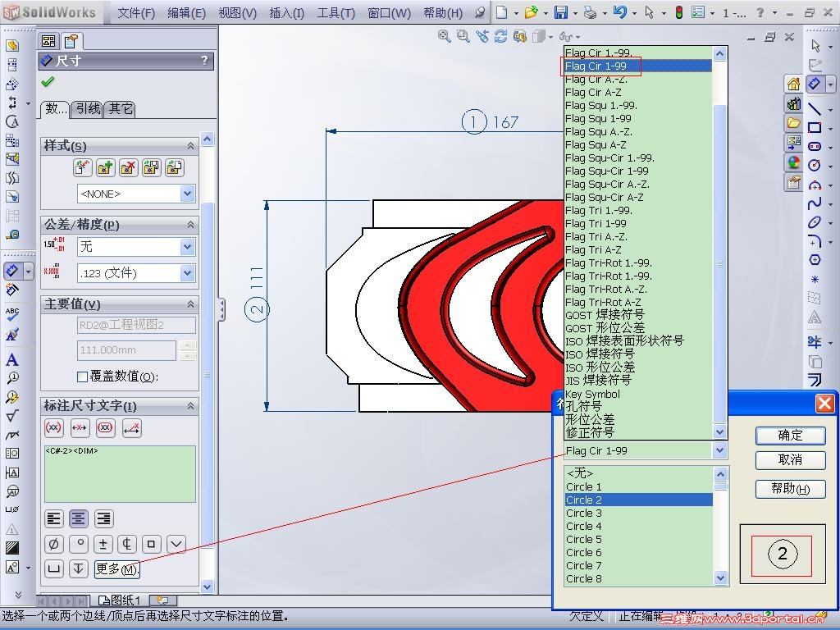This screenshot has height=630, width=840.
Task: Collapse the 主要值(V) section
Action: point(190,304)
